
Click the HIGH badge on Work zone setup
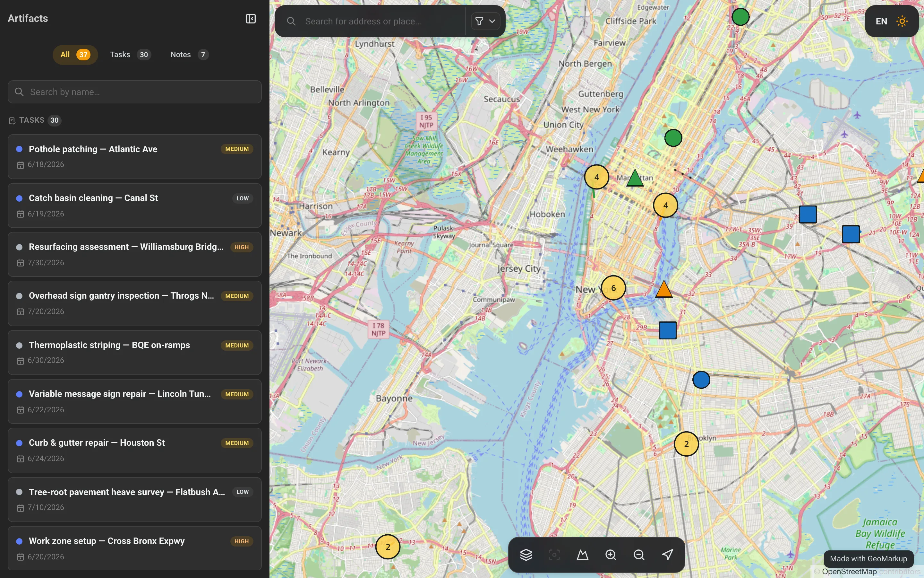pyautogui.click(x=241, y=541)
